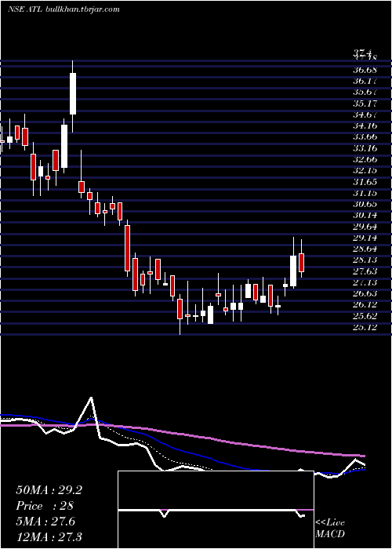Click the 26.63 price axis label
Screen dimensions: 392x549
click(x=365, y=294)
